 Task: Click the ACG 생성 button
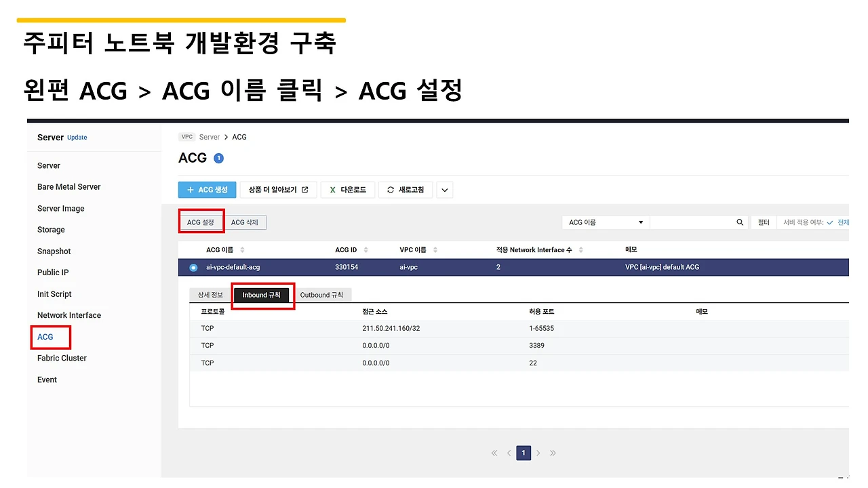pyautogui.click(x=207, y=190)
